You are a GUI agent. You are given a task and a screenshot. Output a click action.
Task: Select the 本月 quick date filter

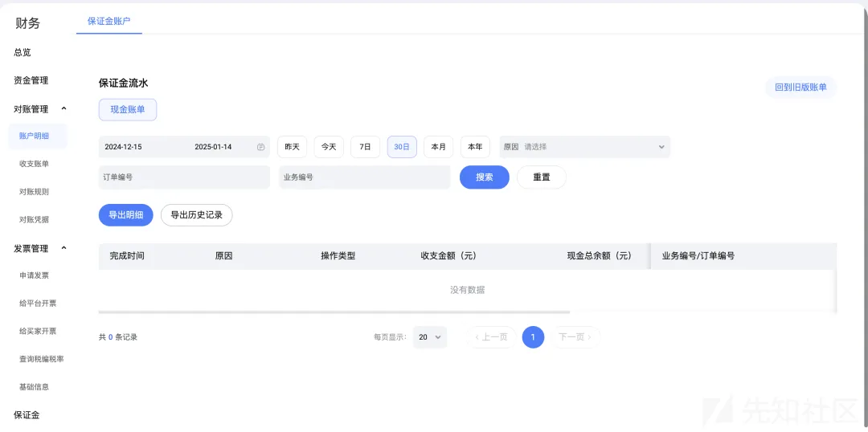pyautogui.click(x=439, y=147)
